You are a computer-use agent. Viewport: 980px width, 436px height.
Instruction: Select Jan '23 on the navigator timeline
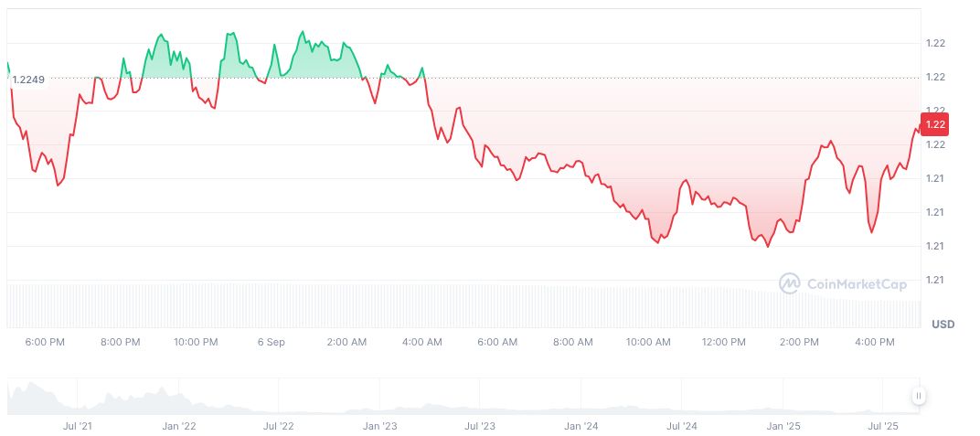coord(379,426)
